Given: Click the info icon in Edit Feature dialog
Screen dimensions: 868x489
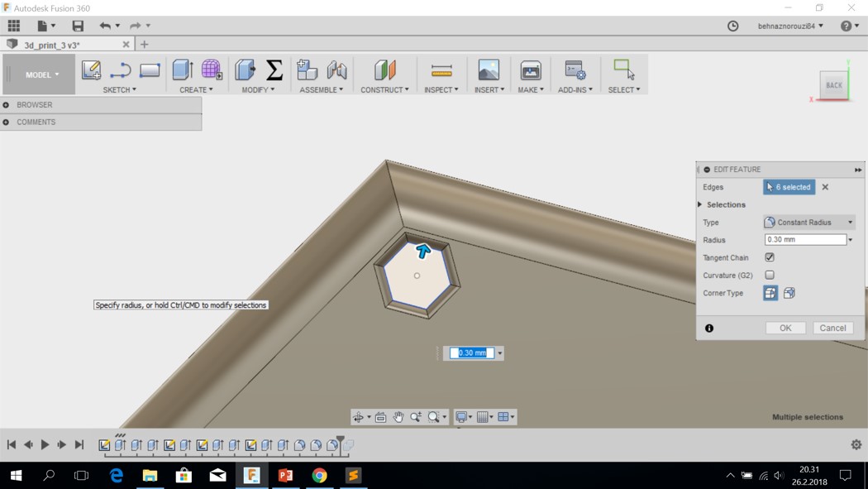Looking at the screenshot, I should [x=709, y=328].
